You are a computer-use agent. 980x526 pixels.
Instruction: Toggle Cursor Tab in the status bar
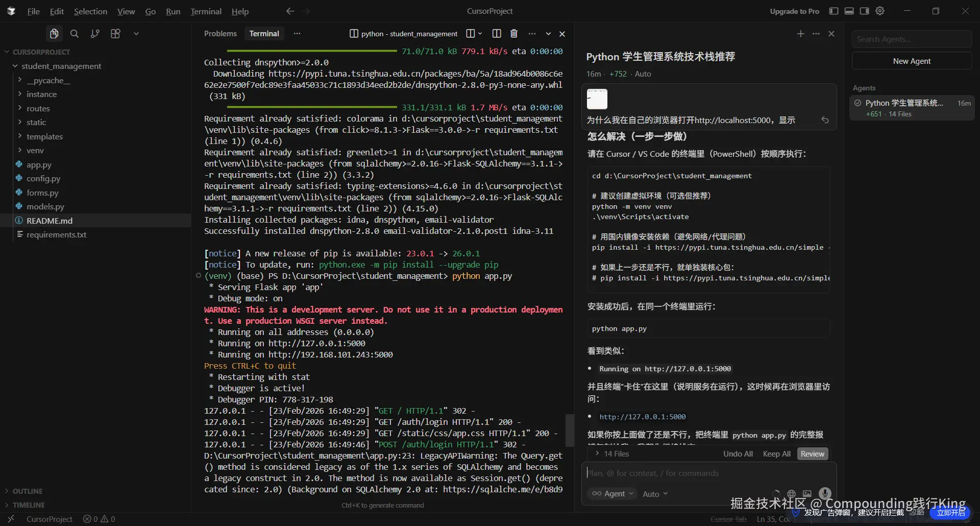coord(728,519)
